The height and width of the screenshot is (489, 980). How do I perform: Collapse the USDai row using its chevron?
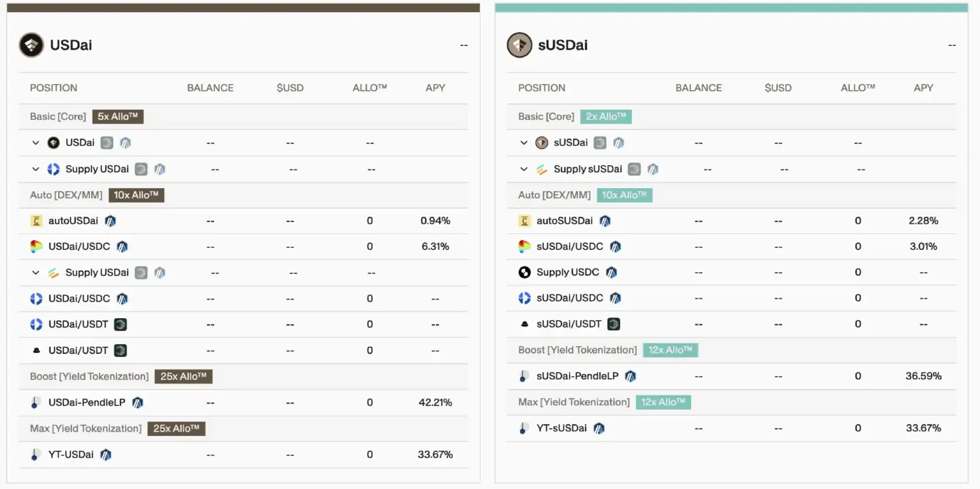(x=36, y=142)
